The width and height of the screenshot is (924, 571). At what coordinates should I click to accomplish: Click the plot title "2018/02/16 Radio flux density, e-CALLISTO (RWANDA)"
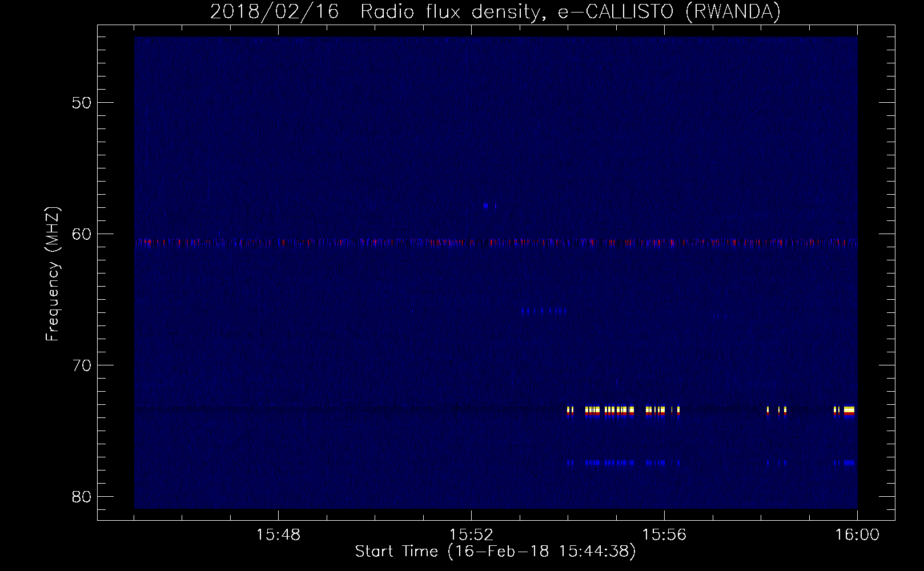(495, 11)
